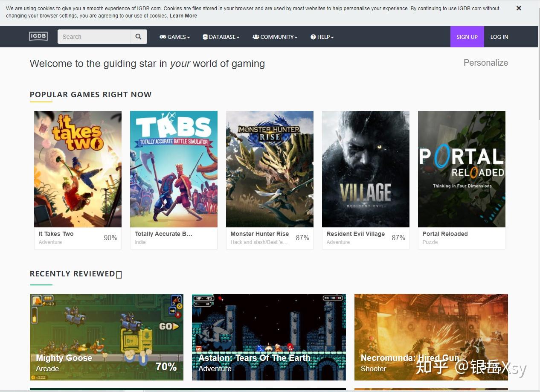Image resolution: width=540 pixels, height=392 pixels.
Task: Select the TABS game cover art
Action: [174, 169]
